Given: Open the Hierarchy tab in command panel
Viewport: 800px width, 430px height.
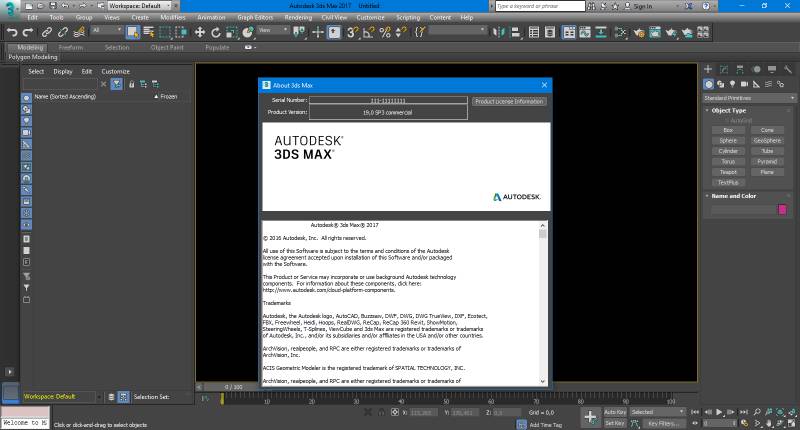Looking at the screenshot, I should point(740,69).
